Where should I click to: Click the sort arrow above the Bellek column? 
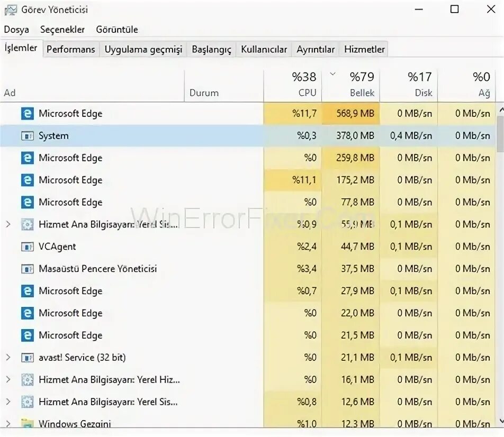(333, 74)
